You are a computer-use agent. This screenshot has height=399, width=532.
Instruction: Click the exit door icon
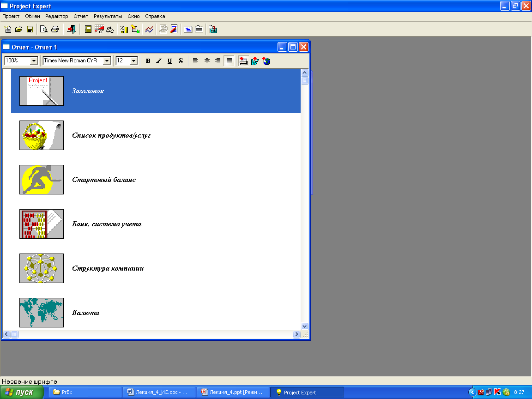point(71,30)
